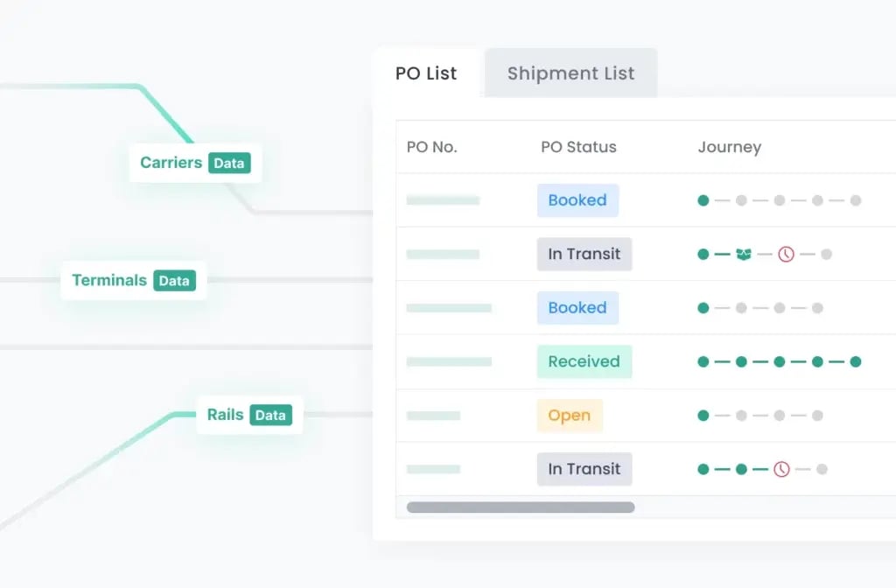Select the first green dot in the Open row
The height and width of the screenshot is (588, 896).
pos(703,416)
